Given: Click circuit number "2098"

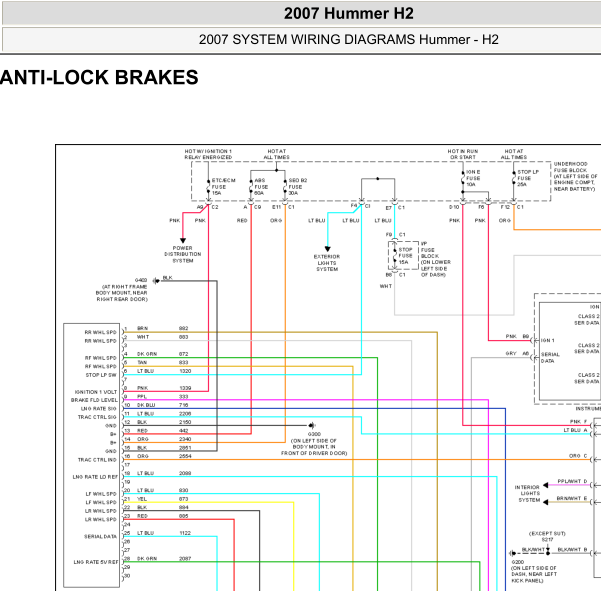Looking at the screenshot, I should 185,473.
